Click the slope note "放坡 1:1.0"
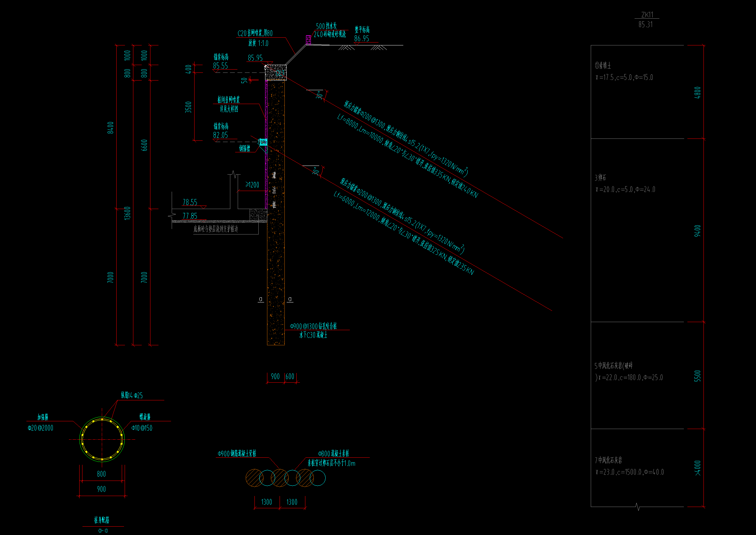 pos(258,43)
